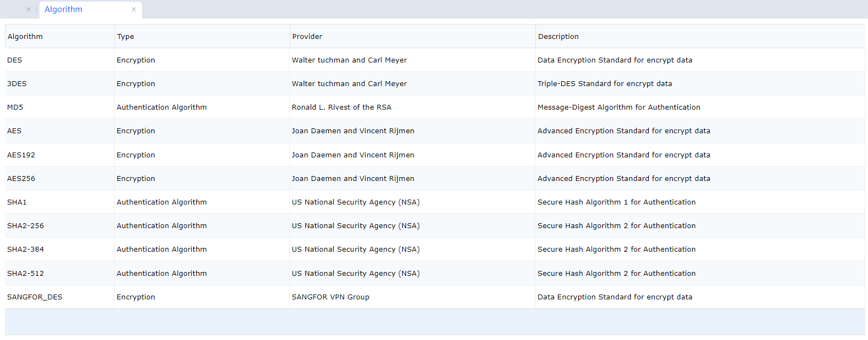Select the MD5 algorithm row
868x340 pixels.
15,107
